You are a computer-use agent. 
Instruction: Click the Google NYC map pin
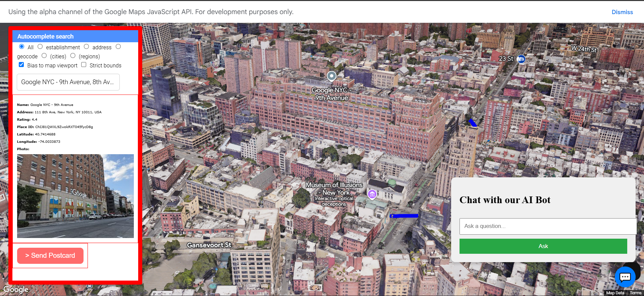[331, 76]
